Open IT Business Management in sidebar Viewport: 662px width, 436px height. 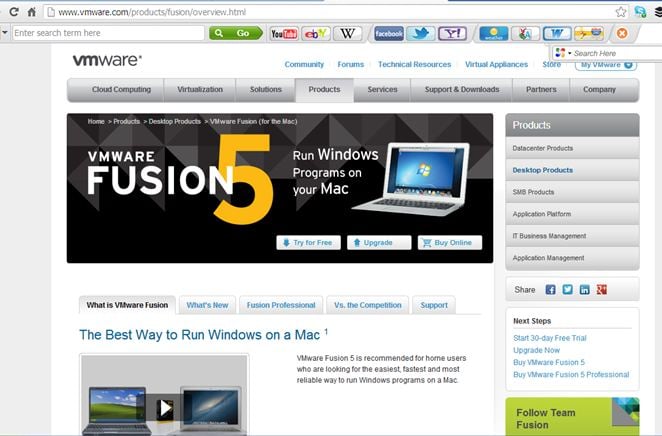(x=572, y=236)
